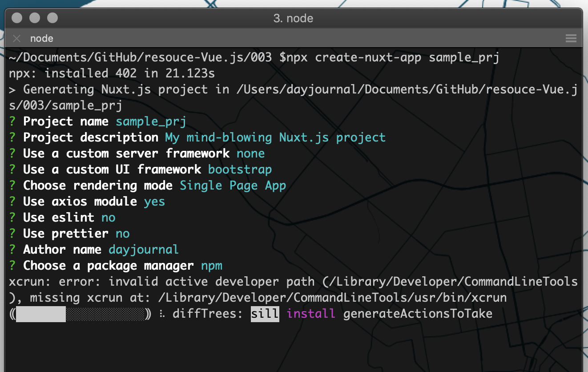Click the 'yes' axios answer
The image size is (588, 372).
pos(155,202)
